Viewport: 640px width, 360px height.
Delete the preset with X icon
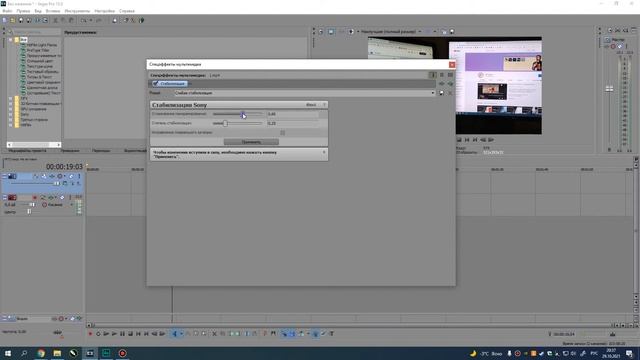pyautogui.click(x=450, y=93)
